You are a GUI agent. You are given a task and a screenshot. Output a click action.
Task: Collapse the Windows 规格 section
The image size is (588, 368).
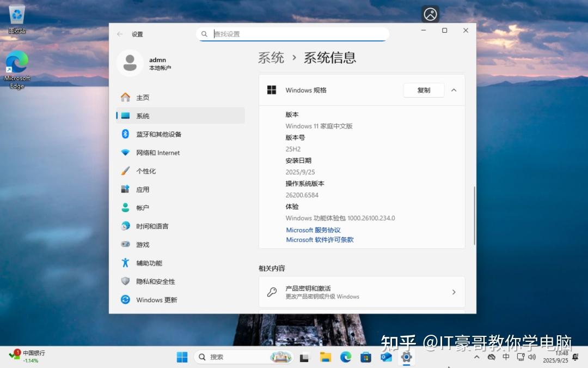454,90
